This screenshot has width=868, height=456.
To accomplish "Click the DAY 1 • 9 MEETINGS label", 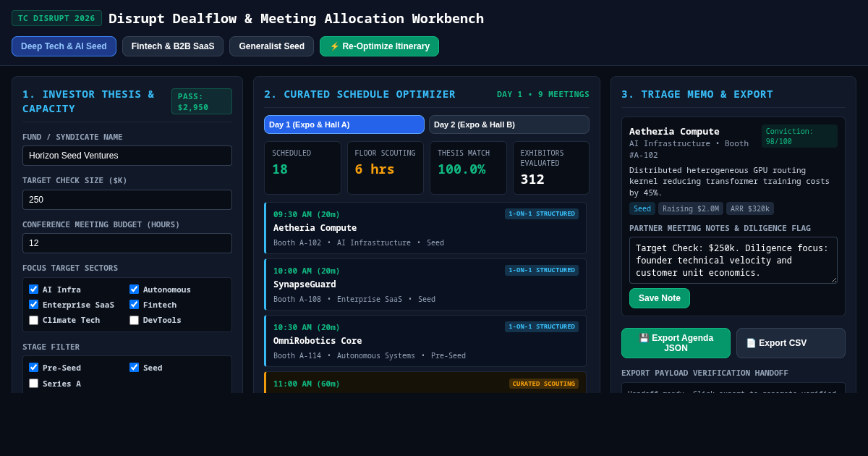I will pyautogui.click(x=543, y=94).
